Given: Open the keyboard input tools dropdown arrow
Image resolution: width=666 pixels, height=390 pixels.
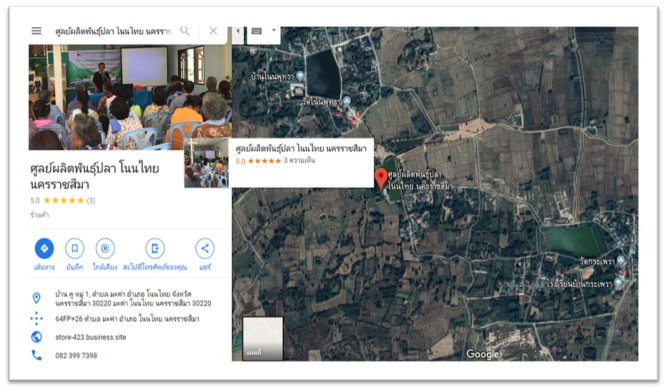Looking at the screenshot, I should pyautogui.click(x=274, y=31).
